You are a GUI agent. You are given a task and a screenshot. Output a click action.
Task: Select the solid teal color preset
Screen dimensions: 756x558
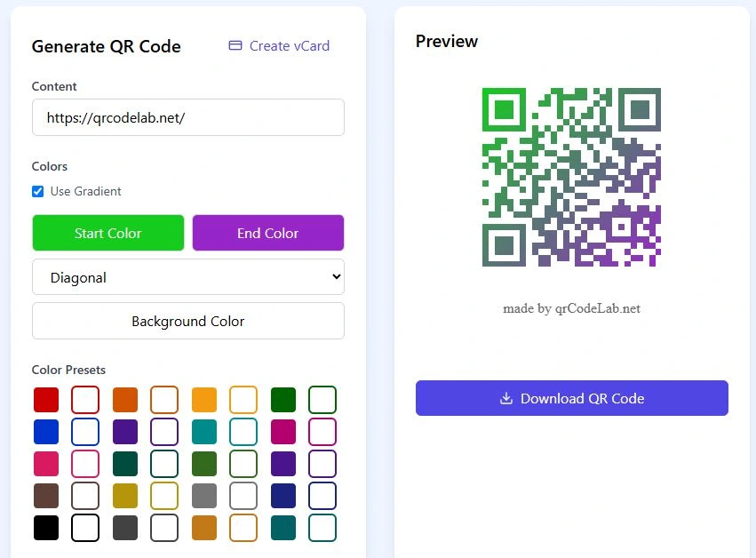pos(204,432)
